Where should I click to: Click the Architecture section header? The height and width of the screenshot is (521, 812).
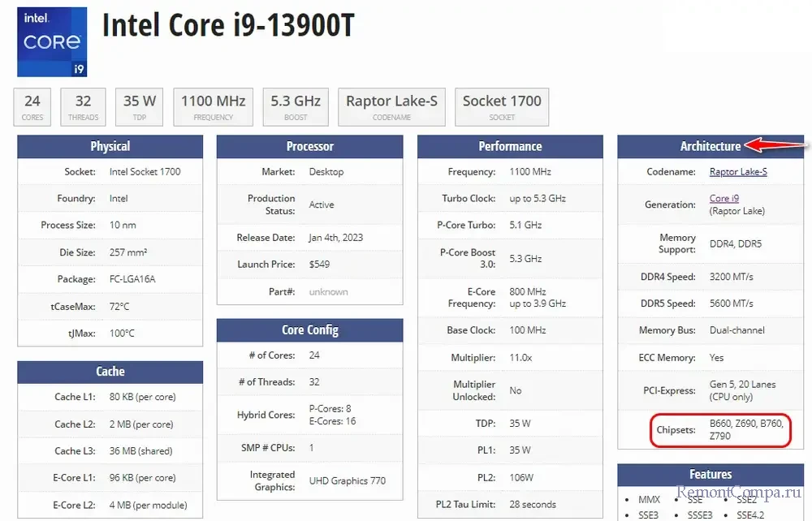pos(710,147)
